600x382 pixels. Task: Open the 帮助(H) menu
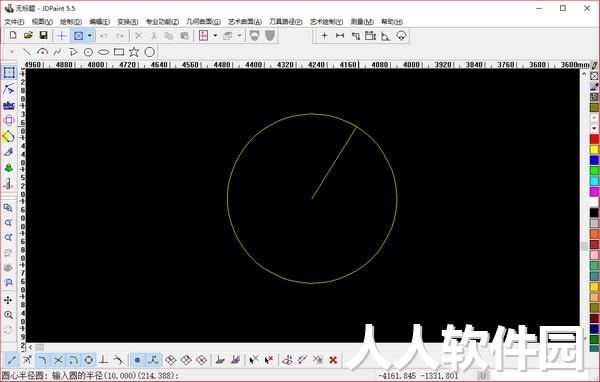(x=392, y=21)
